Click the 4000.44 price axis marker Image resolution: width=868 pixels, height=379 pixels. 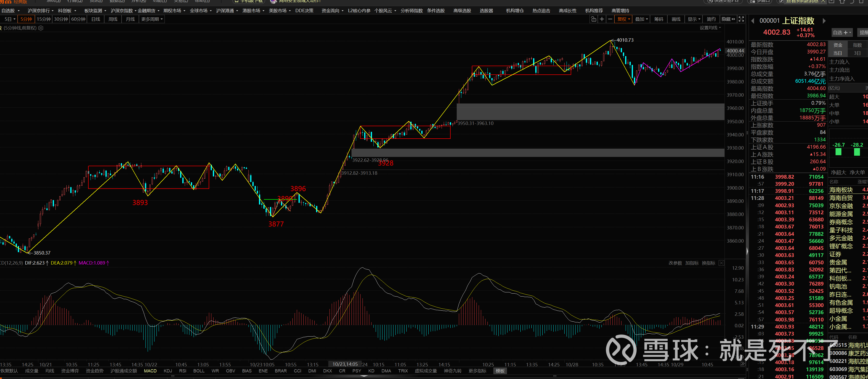point(735,51)
